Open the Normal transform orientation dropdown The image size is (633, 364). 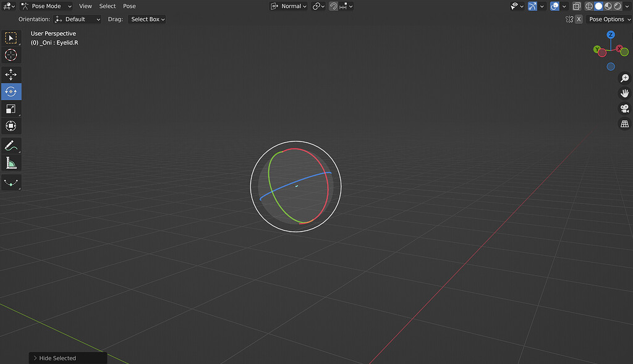pyautogui.click(x=289, y=6)
